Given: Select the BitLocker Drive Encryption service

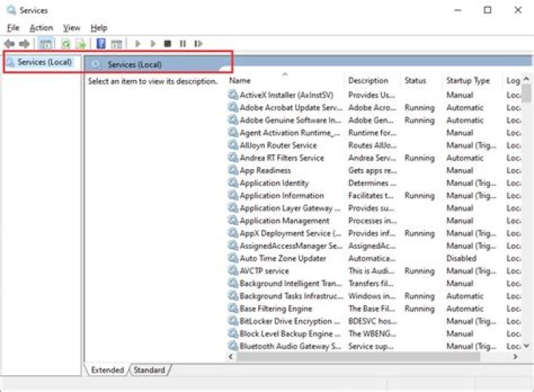Looking at the screenshot, I should [x=286, y=322].
